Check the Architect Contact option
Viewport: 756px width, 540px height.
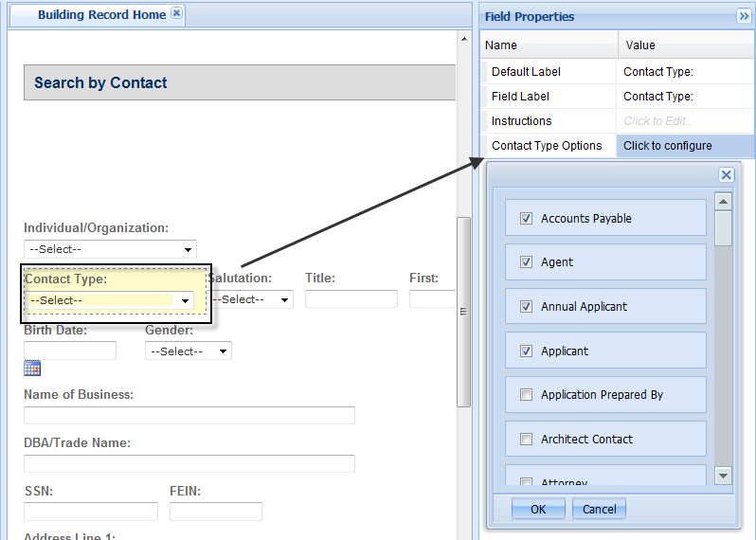pyautogui.click(x=527, y=440)
